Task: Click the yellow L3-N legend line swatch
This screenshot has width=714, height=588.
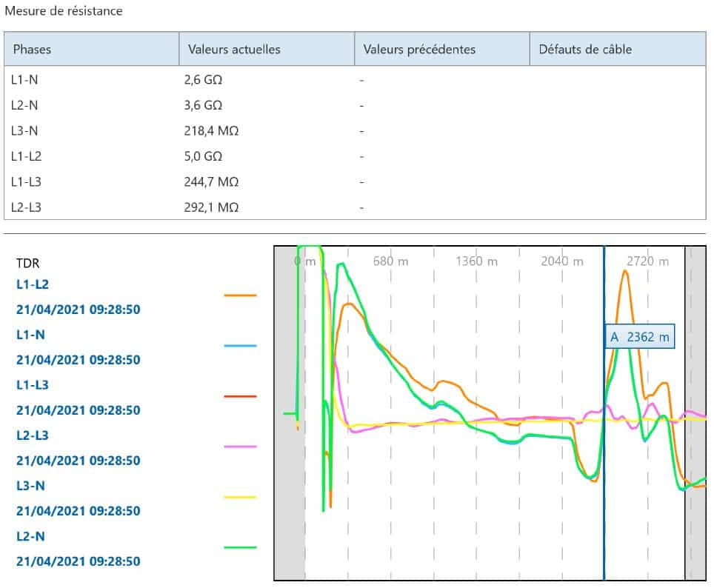Action: [x=240, y=497]
